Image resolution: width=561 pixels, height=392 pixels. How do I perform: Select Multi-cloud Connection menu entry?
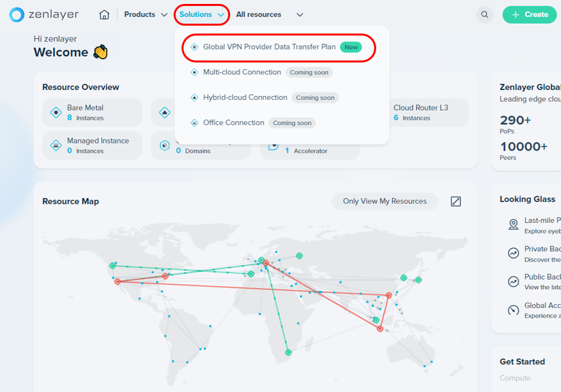point(261,72)
